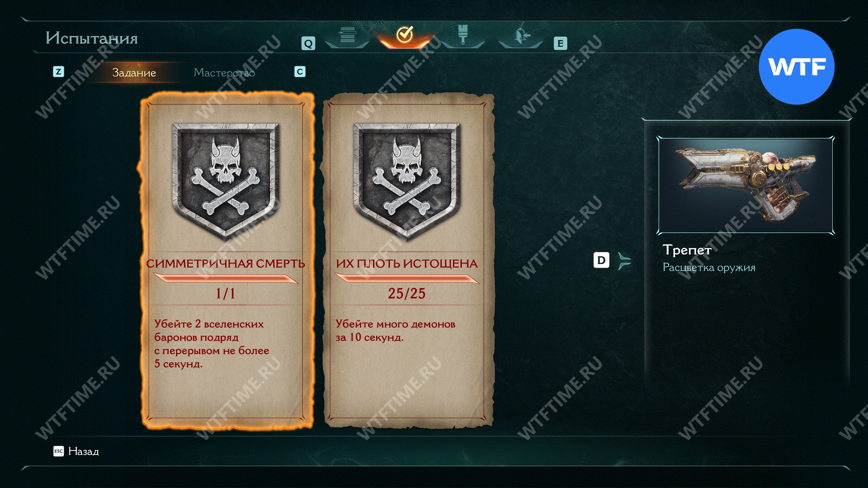Click the C key prompt icon
Screen dimensions: 868x488
tap(300, 72)
